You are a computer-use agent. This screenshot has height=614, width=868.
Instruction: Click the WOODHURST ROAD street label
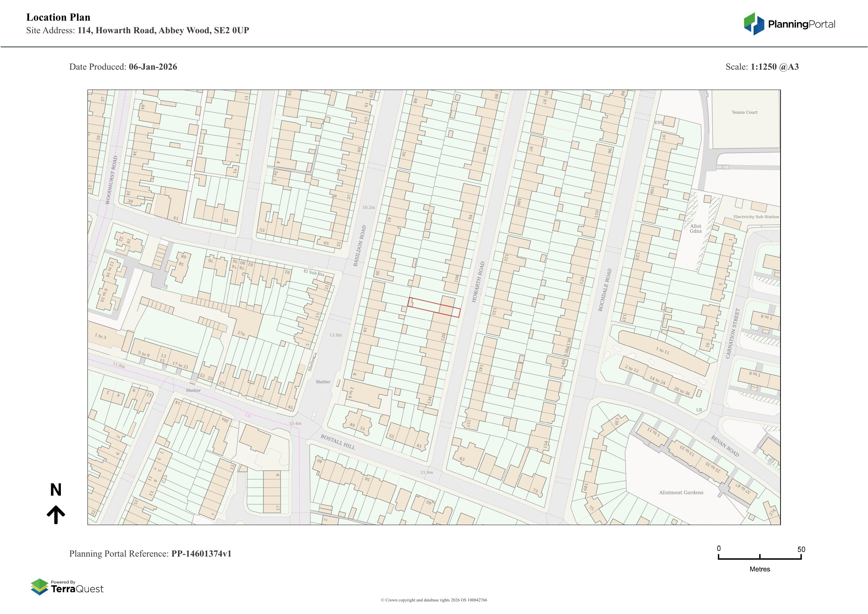pyautogui.click(x=111, y=180)
